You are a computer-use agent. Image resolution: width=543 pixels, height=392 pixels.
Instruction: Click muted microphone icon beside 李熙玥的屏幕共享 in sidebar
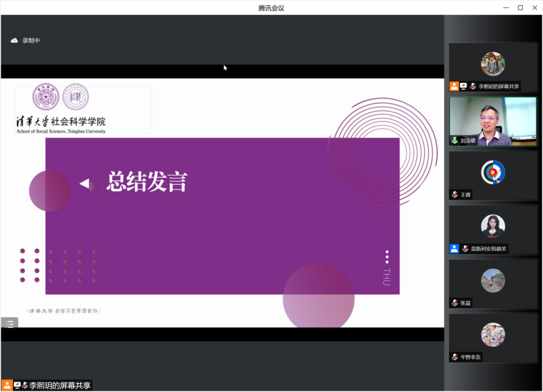pos(473,86)
